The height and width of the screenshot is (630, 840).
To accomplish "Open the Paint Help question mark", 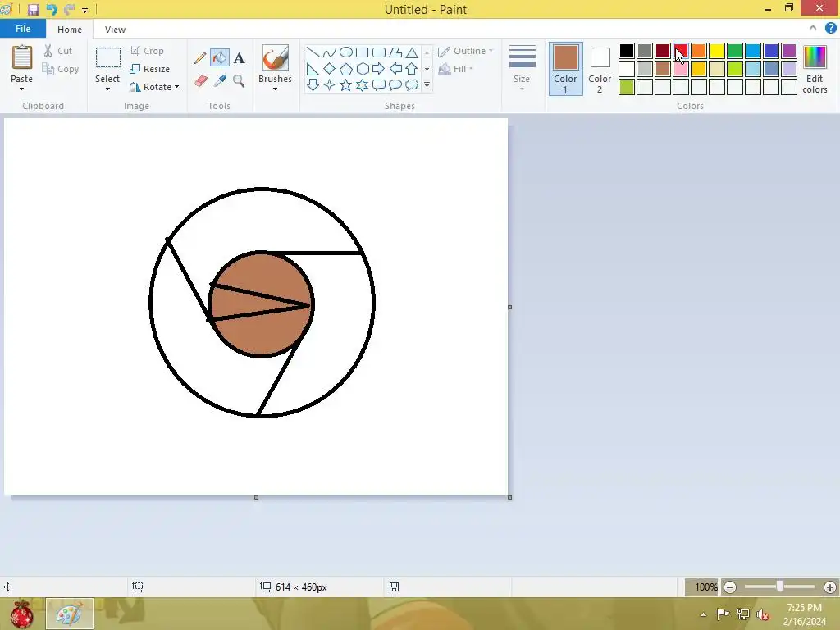I will point(830,29).
